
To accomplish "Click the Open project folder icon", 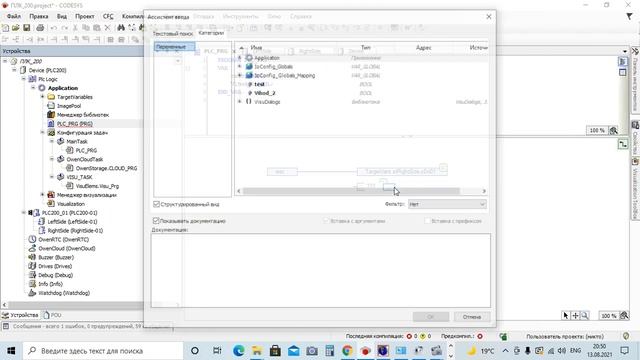I will point(16,28).
